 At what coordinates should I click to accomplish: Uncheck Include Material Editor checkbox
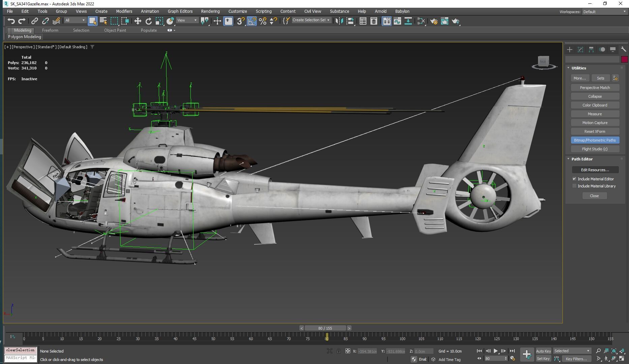pyautogui.click(x=574, y=179)
